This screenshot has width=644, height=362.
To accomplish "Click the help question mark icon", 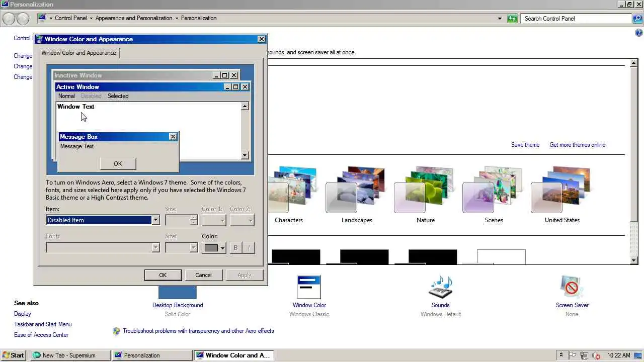I will click(639, 33).
